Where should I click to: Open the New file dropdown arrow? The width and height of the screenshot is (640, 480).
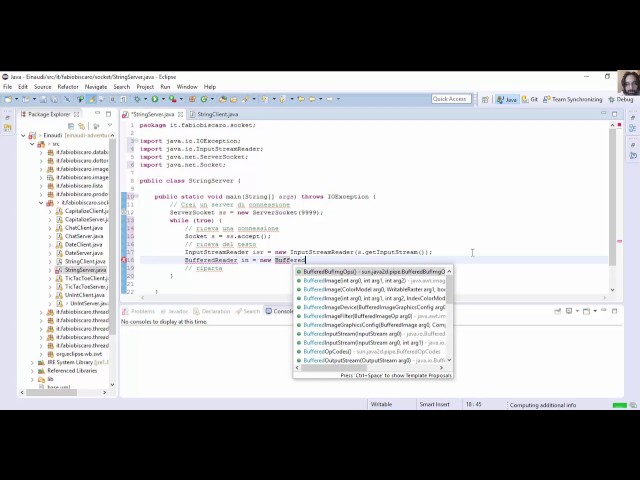point(16,99)
